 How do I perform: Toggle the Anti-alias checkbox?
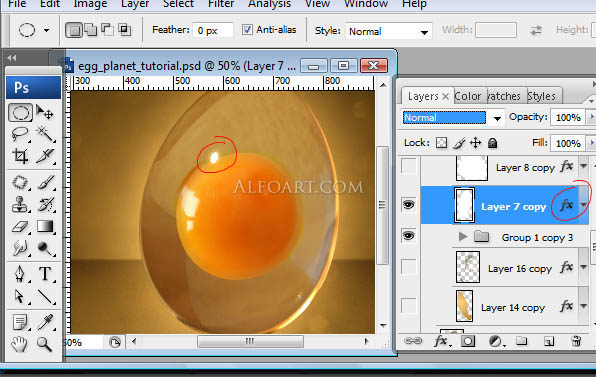pos(247,30)
